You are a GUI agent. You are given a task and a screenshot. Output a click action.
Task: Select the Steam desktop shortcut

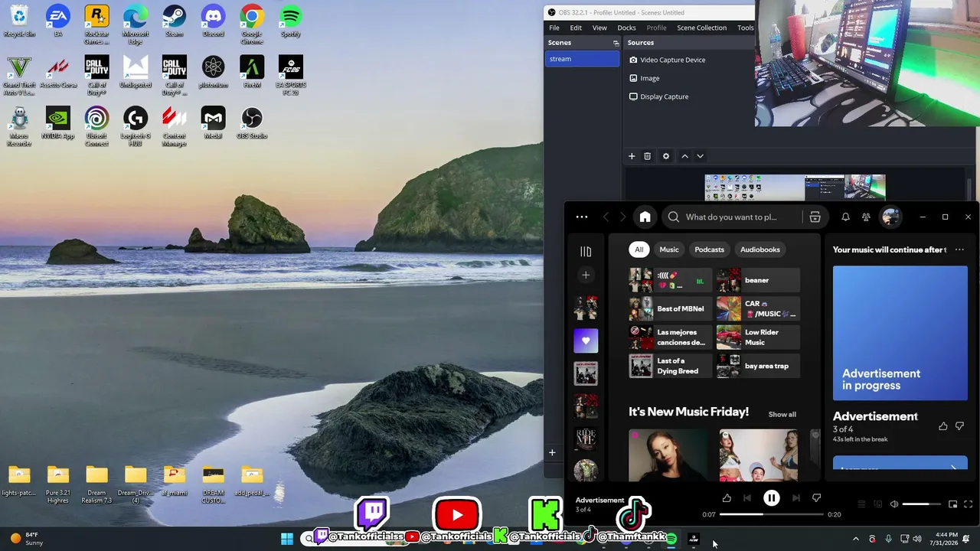point(174,21)
